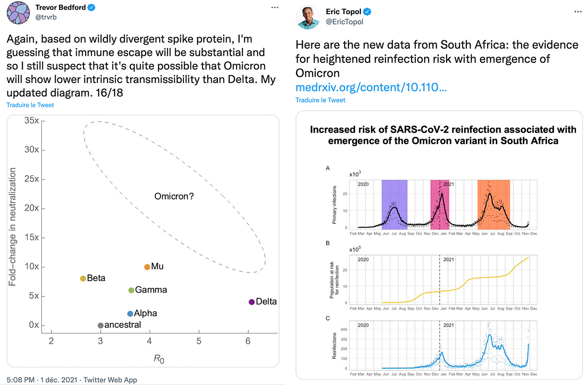Click the tweet timestamp 5:08 PM

21,380
